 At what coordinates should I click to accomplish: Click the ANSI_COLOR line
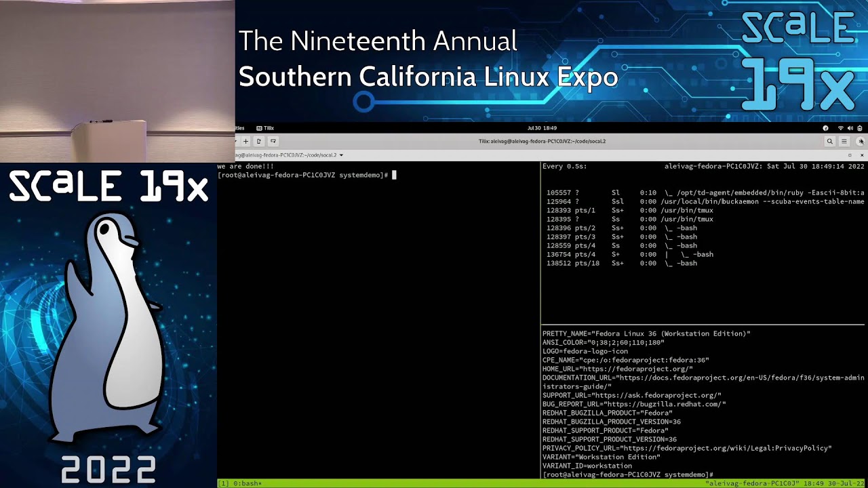[604, 342]
